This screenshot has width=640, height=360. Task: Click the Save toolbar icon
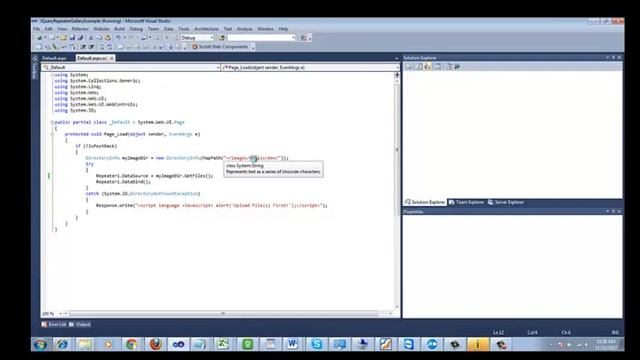click(72, 38)
